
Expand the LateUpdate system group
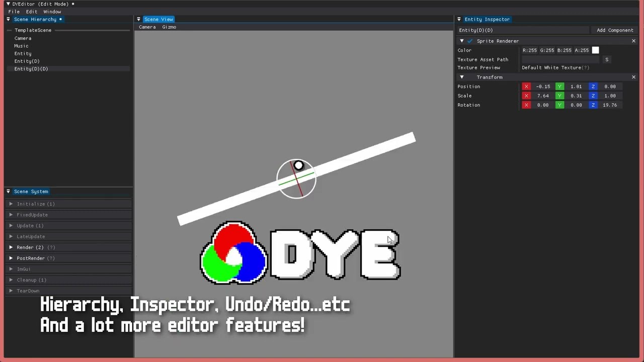[x=11, y=236]
